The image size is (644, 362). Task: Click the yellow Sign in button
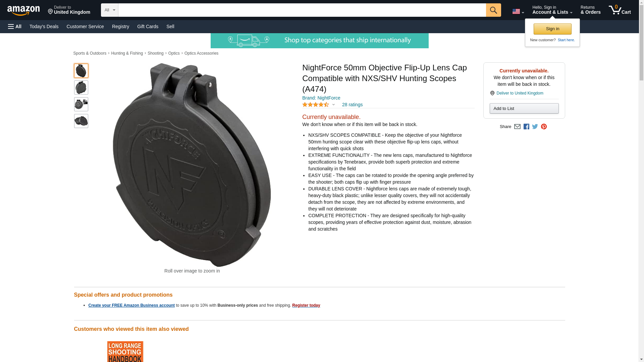tap(552, 29)
